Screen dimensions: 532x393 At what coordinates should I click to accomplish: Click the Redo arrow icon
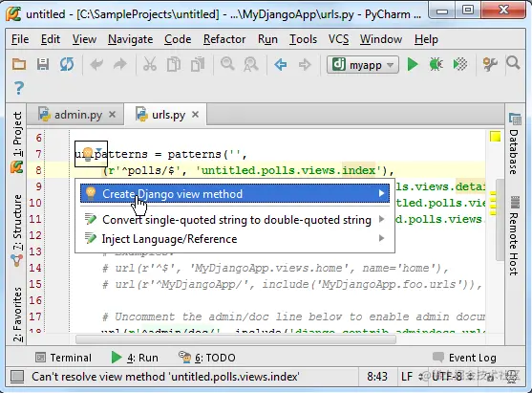pos(120,64)
